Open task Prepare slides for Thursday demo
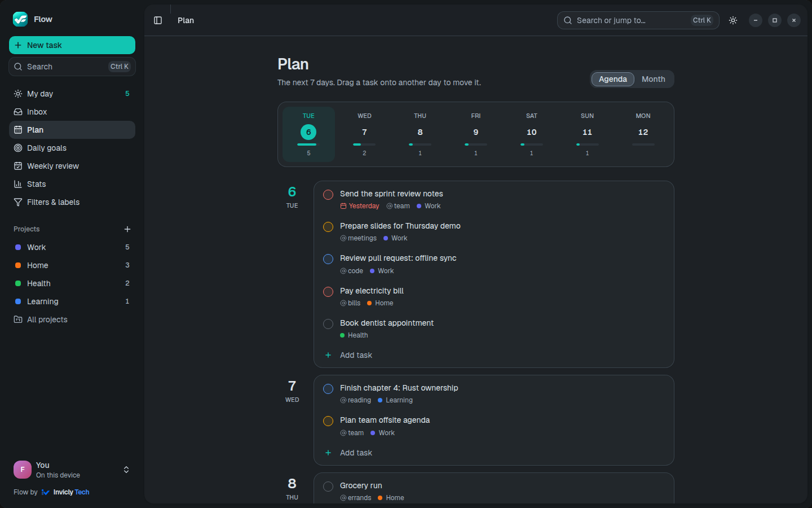 (400, 226)
